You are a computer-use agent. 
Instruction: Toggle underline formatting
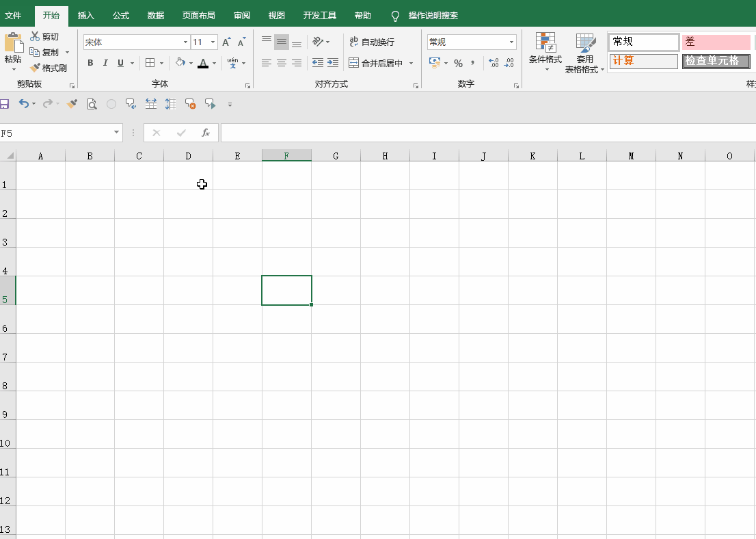[x=120, y=63]
